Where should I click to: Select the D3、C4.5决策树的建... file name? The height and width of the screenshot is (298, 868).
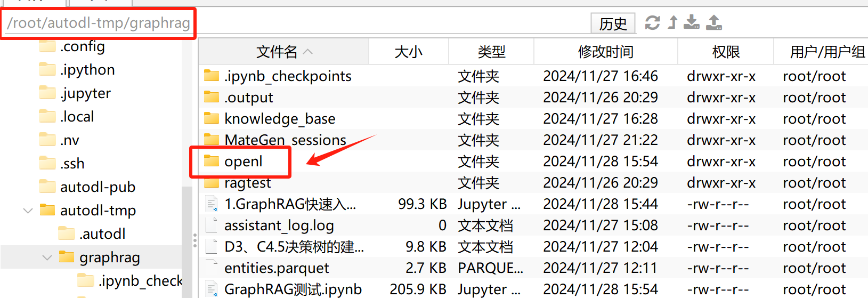(294, 247)
